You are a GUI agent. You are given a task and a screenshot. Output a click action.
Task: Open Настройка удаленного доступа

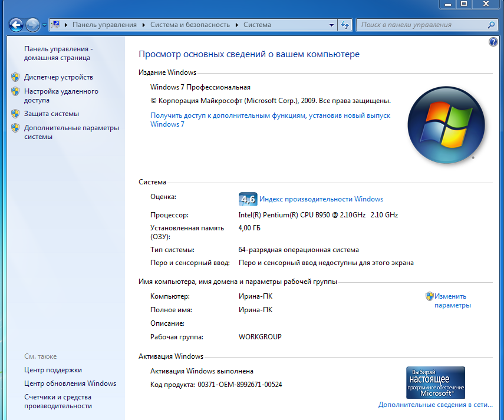(61, 95)
